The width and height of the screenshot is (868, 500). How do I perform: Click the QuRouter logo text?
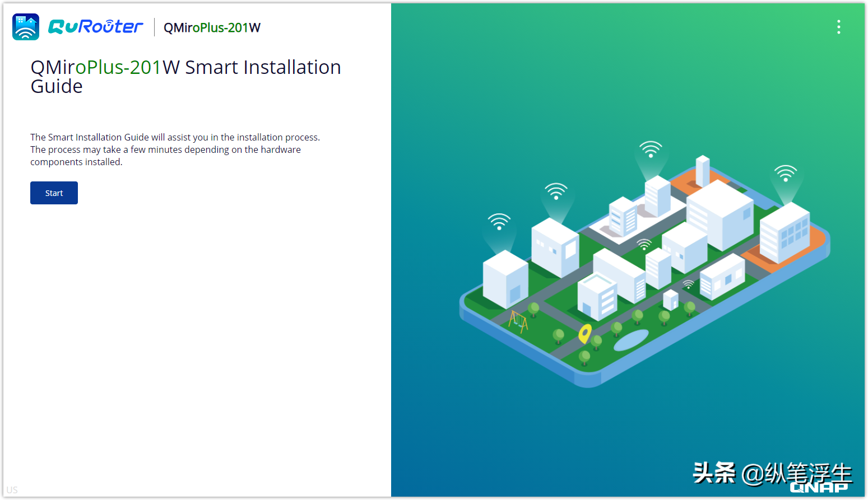pyautogui.click(x=96, y=27)
